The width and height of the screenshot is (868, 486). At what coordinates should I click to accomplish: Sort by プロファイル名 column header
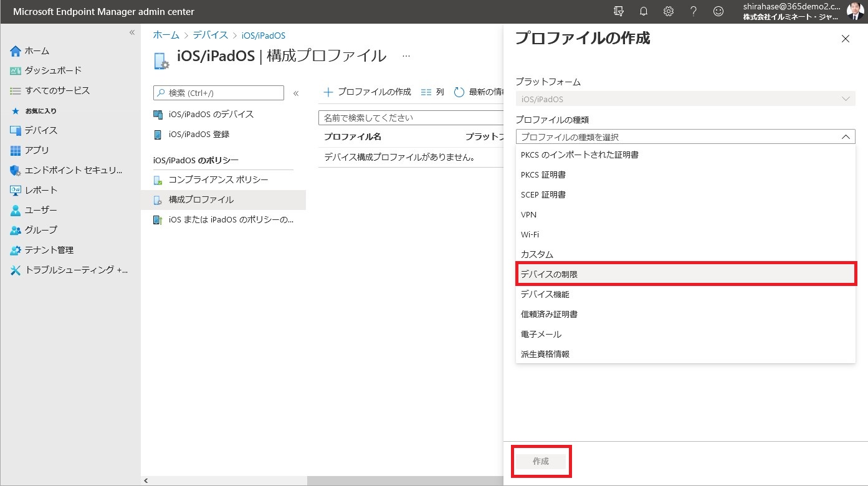(353, 136)
